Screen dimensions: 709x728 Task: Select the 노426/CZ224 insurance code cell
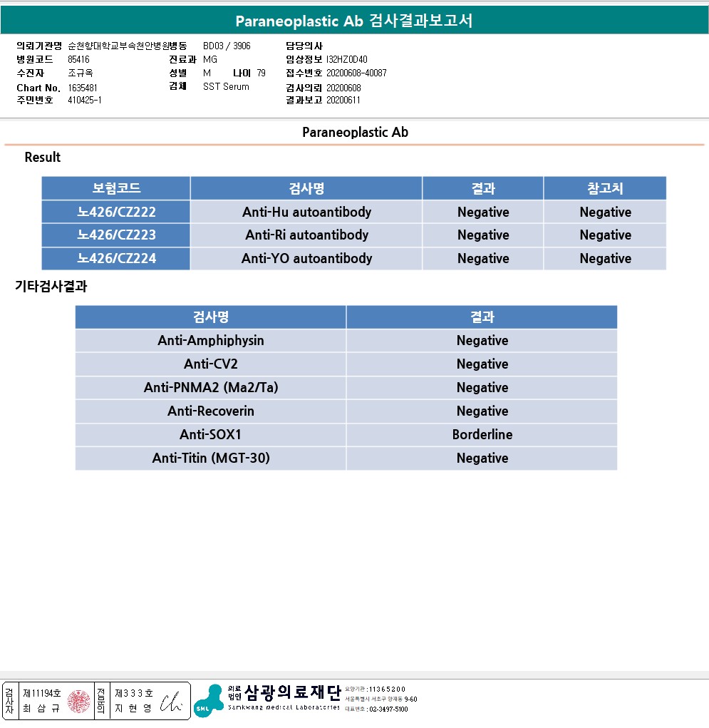coord(116,258)
